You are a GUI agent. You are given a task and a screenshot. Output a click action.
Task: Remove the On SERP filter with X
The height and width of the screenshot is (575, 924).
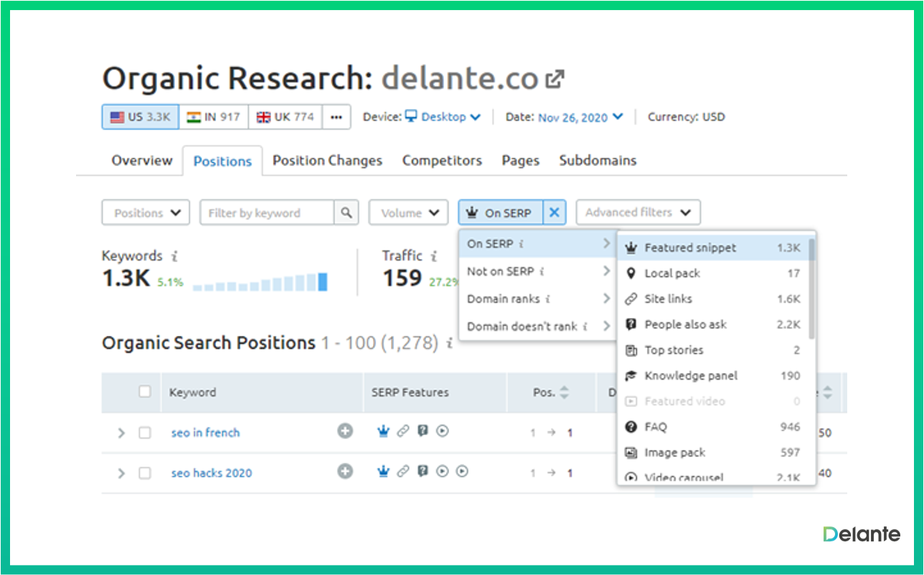(x=555, y=212)
